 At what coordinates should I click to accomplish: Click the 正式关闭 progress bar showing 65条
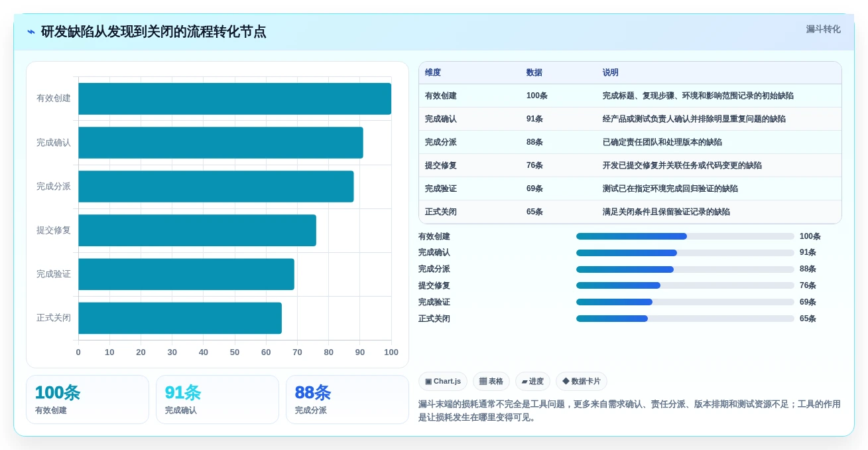[x=685, y=319]
